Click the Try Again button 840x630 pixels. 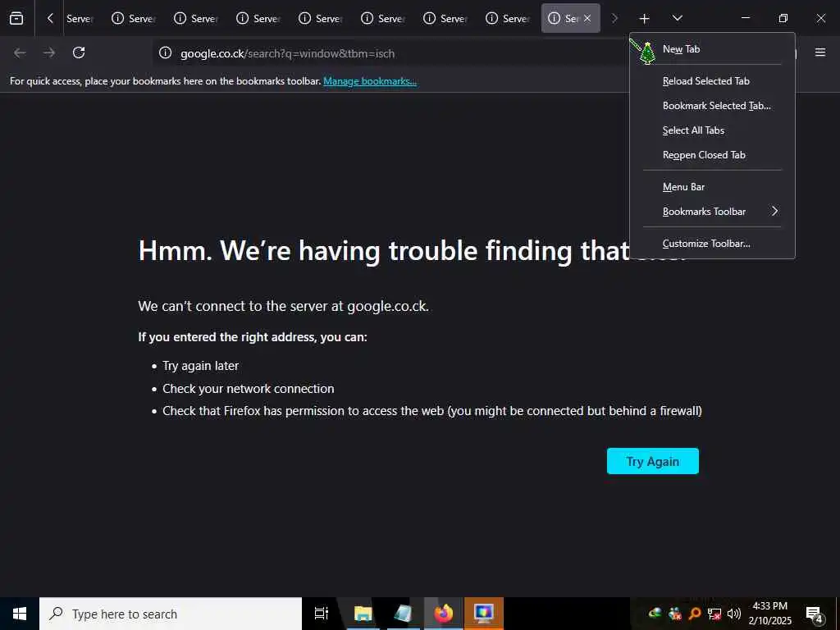652,461
